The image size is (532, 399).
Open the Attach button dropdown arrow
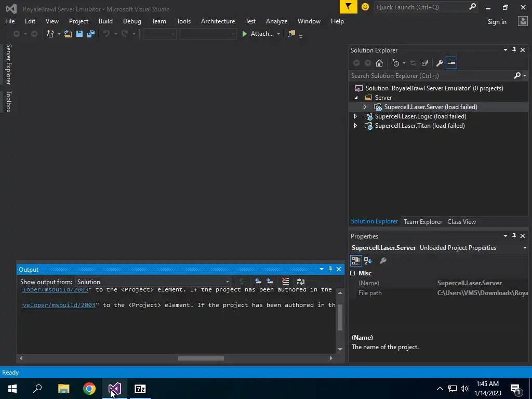(278, 34)
